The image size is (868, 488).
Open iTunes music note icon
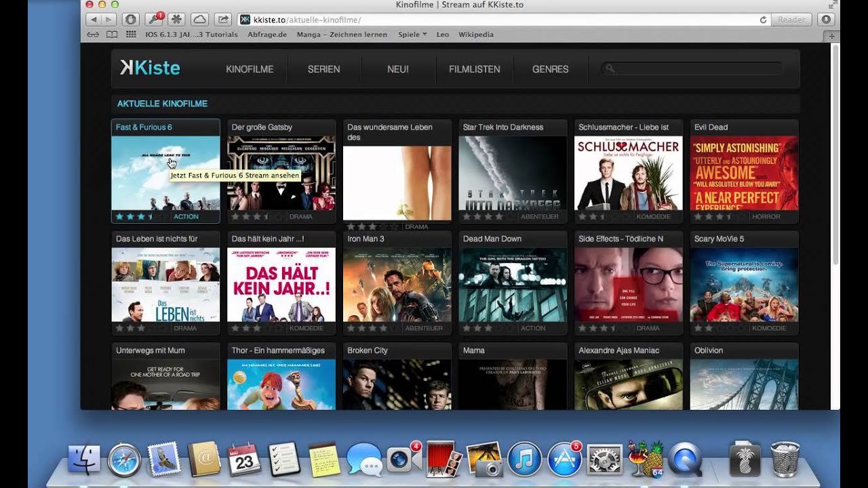click(x=524, y=460)
